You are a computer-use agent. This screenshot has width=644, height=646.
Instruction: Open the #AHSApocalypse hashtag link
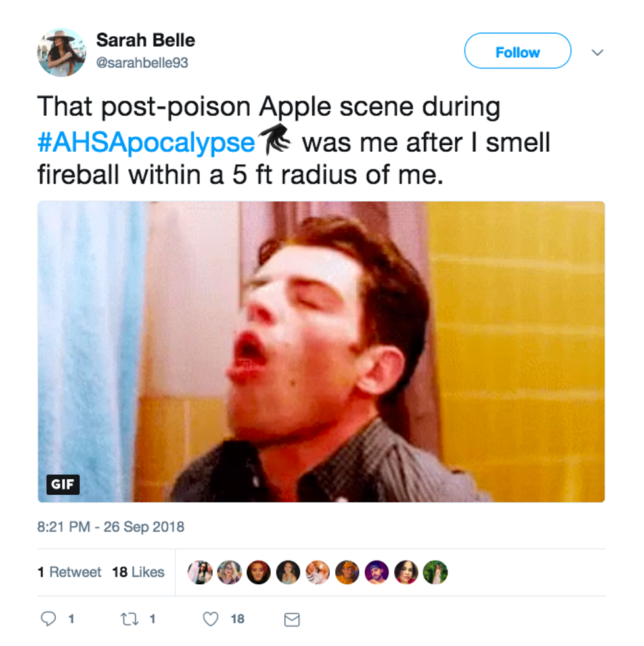tap(146, 142)
